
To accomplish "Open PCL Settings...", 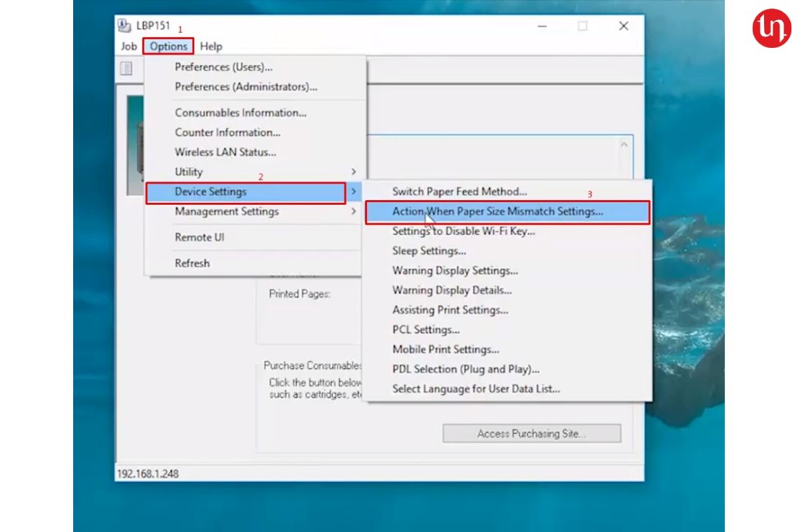I will (x=507, y=330).
